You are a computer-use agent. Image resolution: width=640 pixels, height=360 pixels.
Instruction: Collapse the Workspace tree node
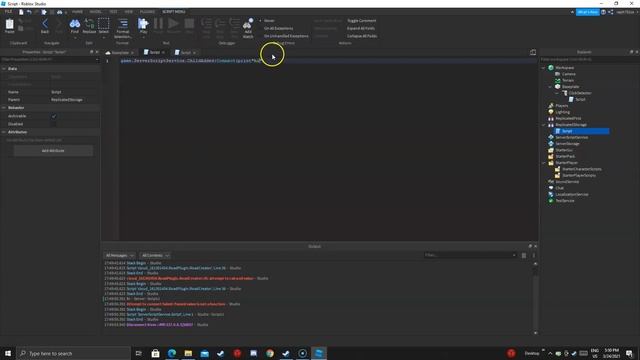[x=543, y=68]
